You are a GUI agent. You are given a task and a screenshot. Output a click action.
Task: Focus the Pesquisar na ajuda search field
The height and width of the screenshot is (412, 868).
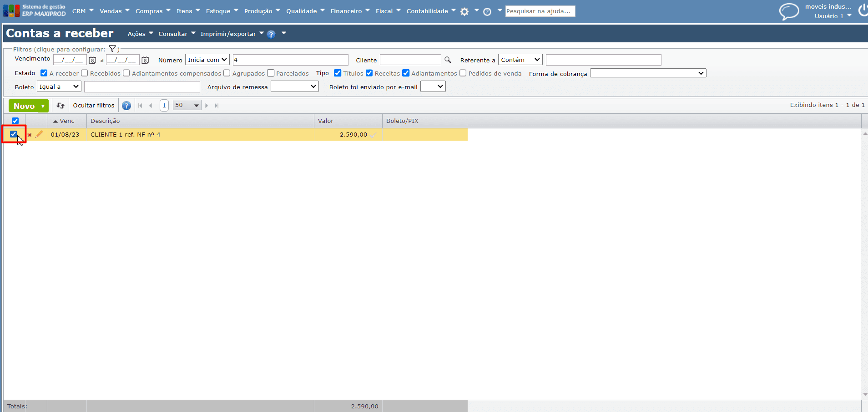[540, 11]
